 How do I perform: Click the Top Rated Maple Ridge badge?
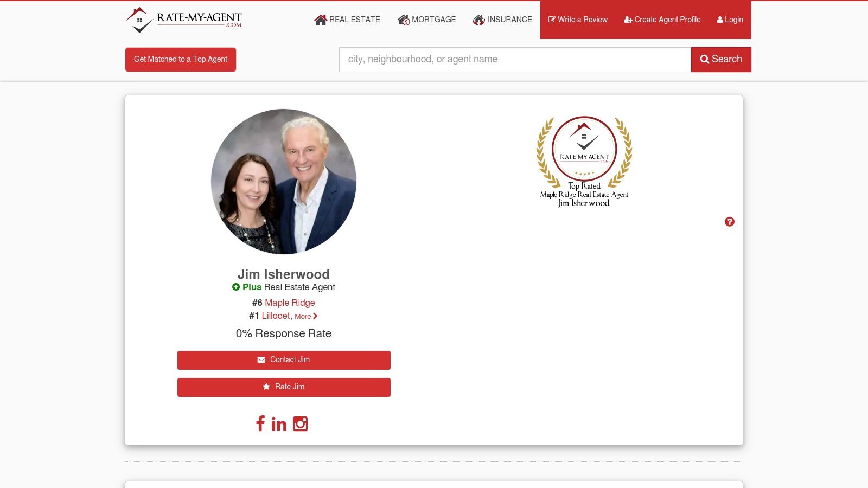coord(584,162)
